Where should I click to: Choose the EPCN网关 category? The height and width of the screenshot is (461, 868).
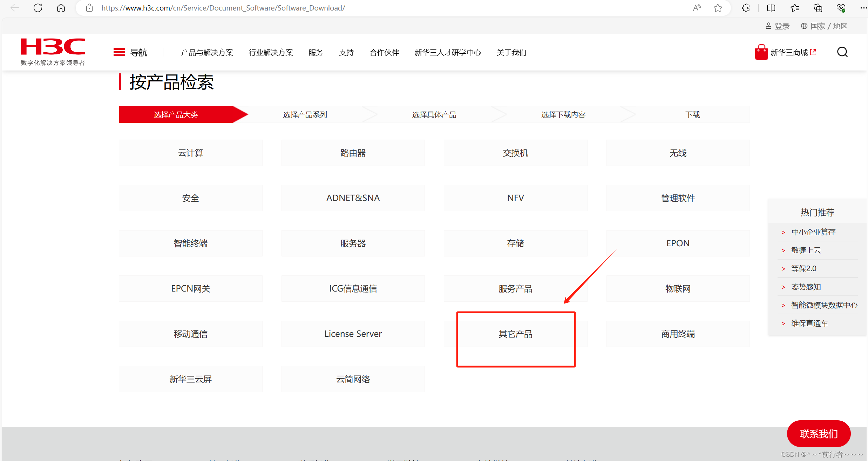[x=191, y=288]
